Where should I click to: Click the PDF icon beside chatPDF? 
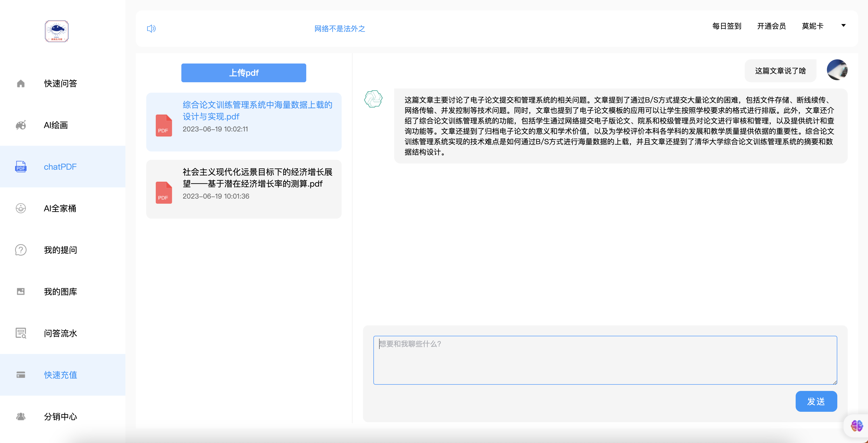21,167
